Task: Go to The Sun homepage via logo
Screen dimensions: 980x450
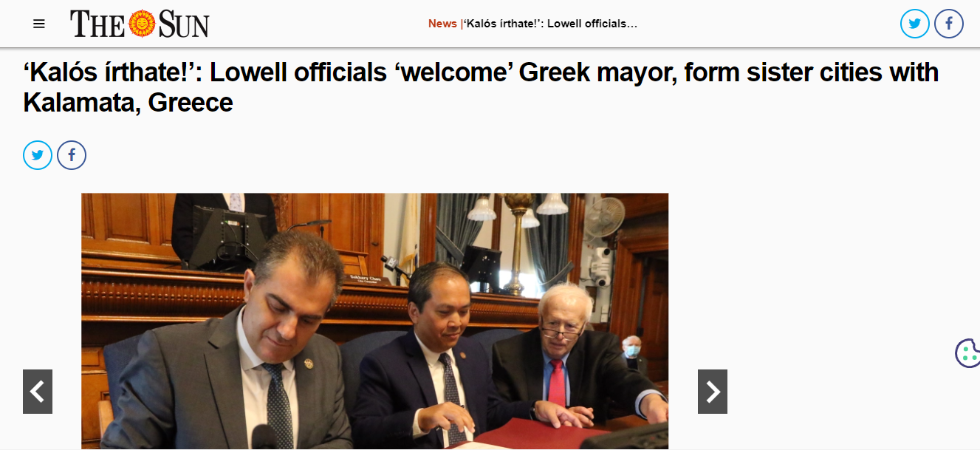Action: [140, 24]
